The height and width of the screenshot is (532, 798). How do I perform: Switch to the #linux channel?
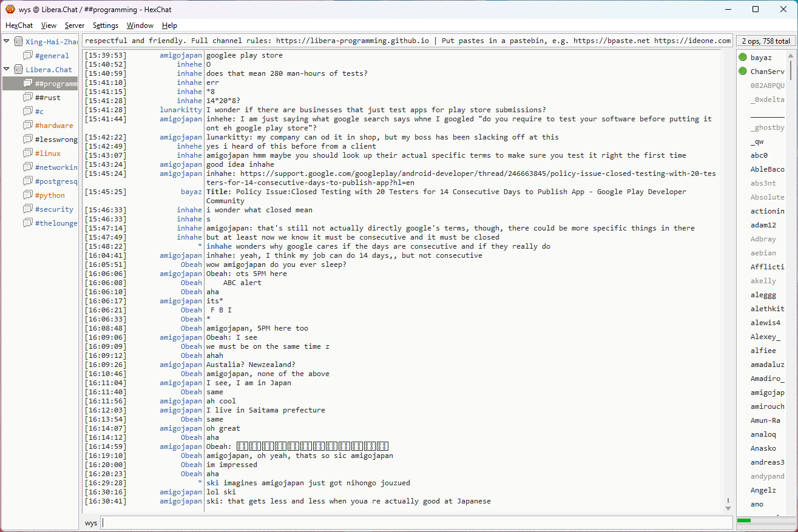[47, 153]
